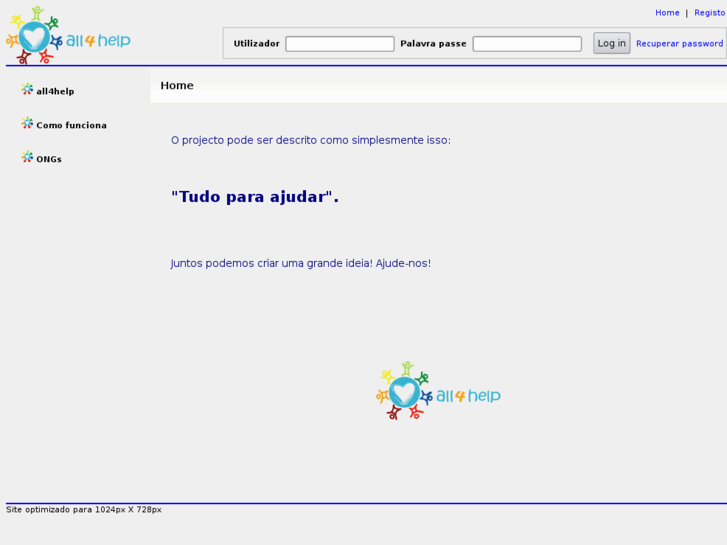The image size is (727, 545).
Task: Click the icon beside all4help menu item
Action: pyautogui.click(x=27, y=90)
